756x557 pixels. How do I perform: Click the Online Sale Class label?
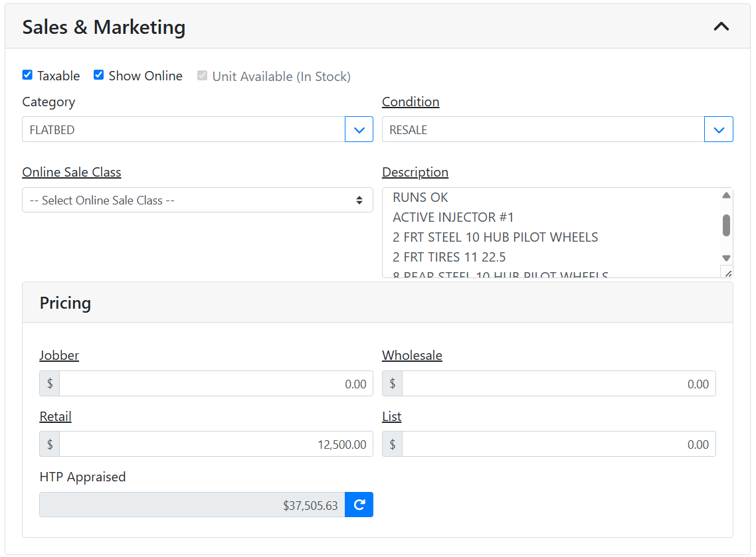pos(72,172)
